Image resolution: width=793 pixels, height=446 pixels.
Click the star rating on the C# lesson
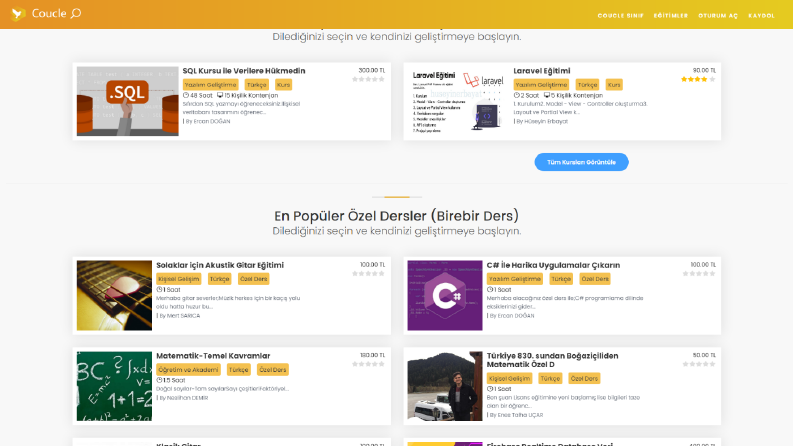coord(699,274)
